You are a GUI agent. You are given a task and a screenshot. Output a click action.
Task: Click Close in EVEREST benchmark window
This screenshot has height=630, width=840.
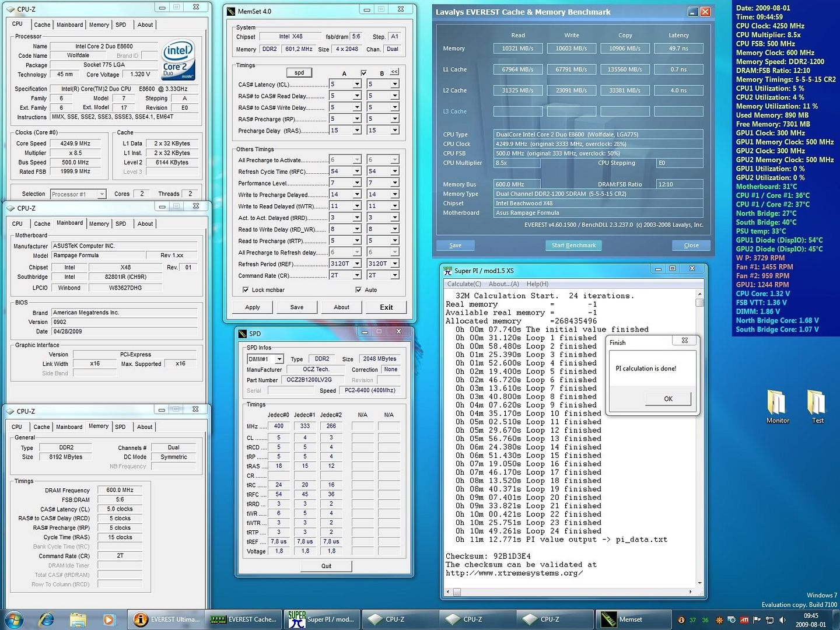point(691,246)
